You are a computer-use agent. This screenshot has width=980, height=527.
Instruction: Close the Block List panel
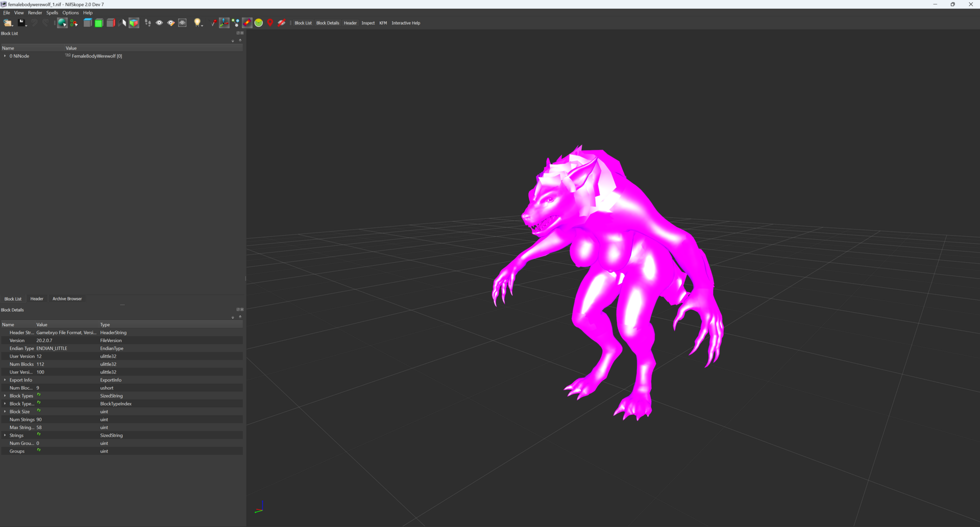(242, 33)
